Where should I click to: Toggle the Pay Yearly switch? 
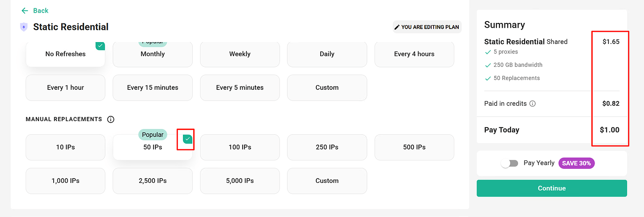(509, 163)
